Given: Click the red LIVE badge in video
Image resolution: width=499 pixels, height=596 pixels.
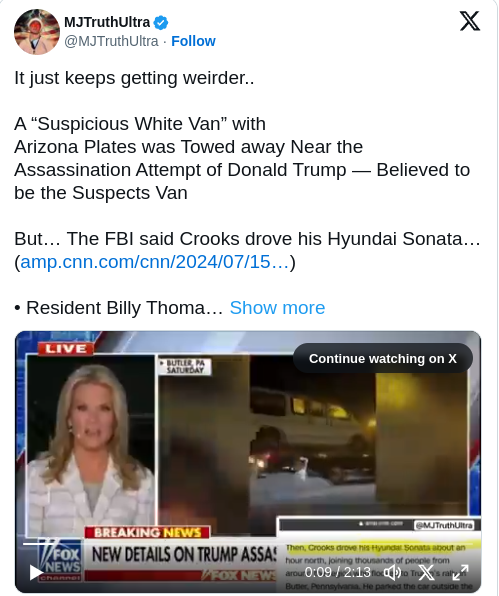Looking at the screenshot, I should click(x=66, y=349).
